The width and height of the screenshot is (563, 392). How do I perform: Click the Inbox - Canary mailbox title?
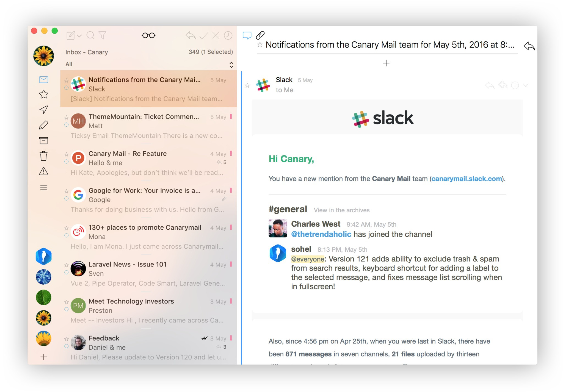coord(87,52)
